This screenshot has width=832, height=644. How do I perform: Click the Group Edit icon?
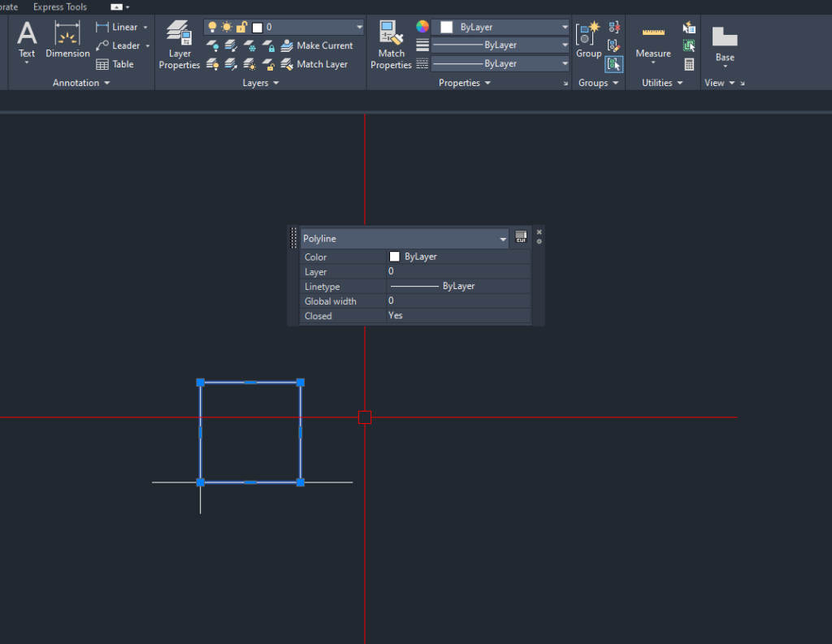coord(614,45)
